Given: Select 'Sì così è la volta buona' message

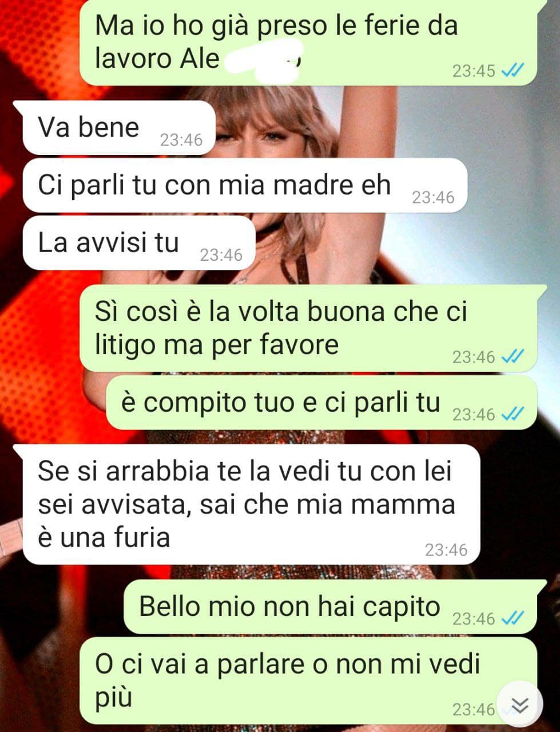Looking at the screenshot, I should [x=308, y=328].
